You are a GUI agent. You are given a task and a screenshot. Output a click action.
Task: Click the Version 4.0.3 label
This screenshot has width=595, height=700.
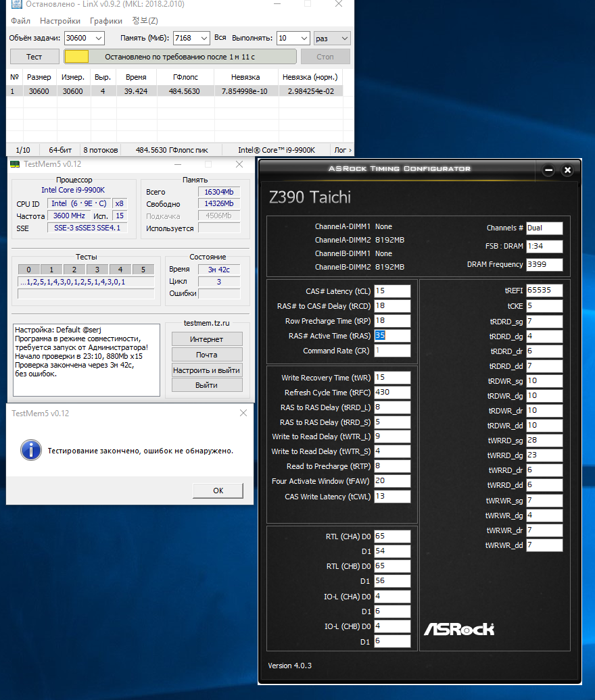tap(289, 666)
